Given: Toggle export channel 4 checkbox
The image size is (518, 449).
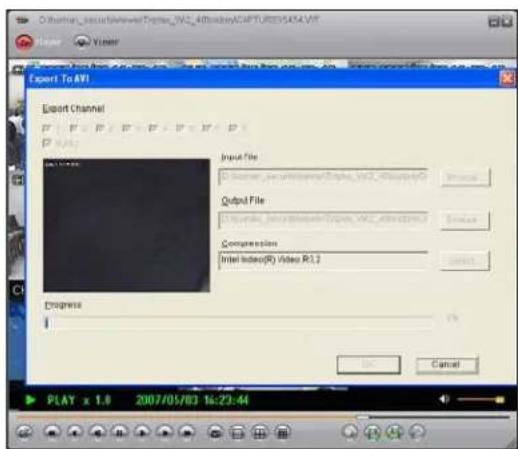Looking at the screenshot, I should [x=126, y=128].
